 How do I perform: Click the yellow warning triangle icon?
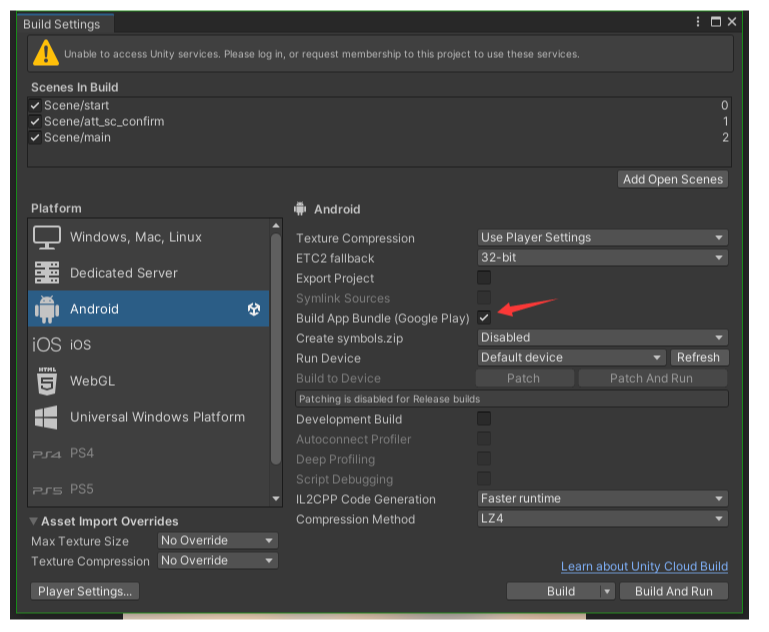pyautogui.click(x=46, y=52)
